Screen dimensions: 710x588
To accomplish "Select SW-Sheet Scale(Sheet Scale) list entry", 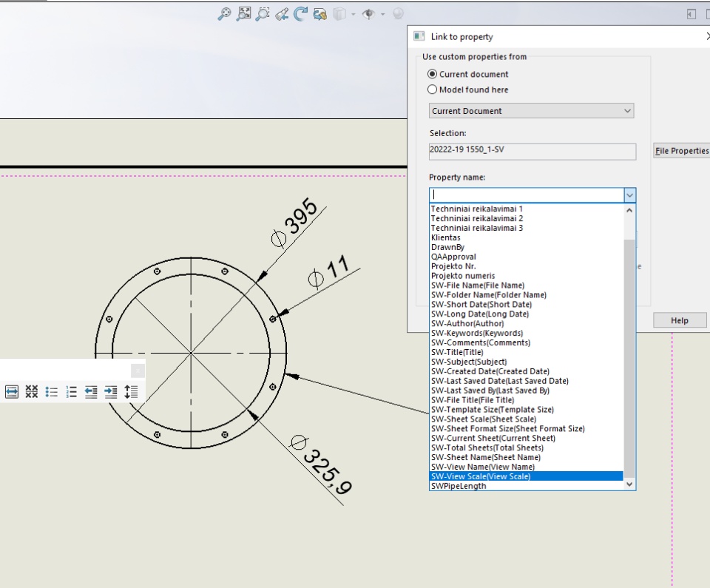I will coord(484,419).
